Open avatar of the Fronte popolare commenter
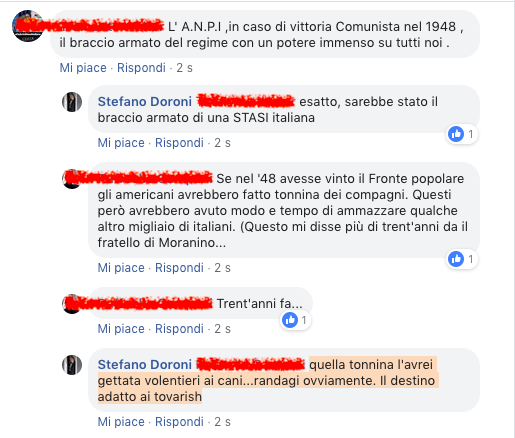This screenshot has width=515, height=438. [72, 179]
